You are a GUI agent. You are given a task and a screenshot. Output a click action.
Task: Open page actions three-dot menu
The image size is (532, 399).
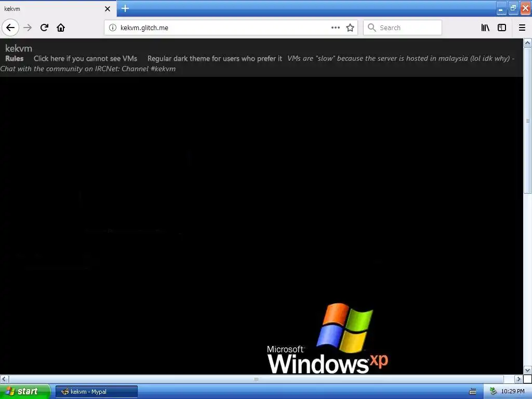coord(335,28)
